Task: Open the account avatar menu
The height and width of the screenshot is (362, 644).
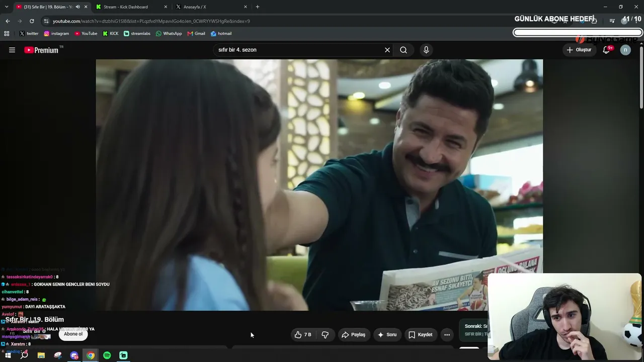Action: pos(625,50)
